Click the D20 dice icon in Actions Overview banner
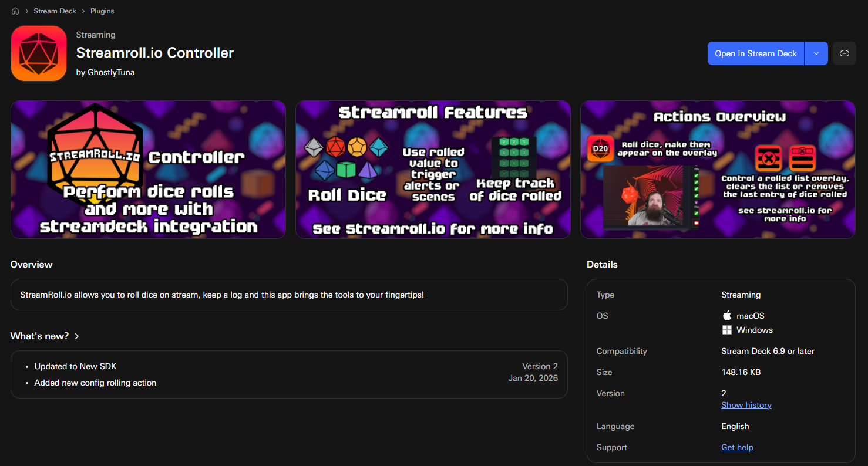Image resolution: width=868 pixels, height=466 pixels. point(601,148)
